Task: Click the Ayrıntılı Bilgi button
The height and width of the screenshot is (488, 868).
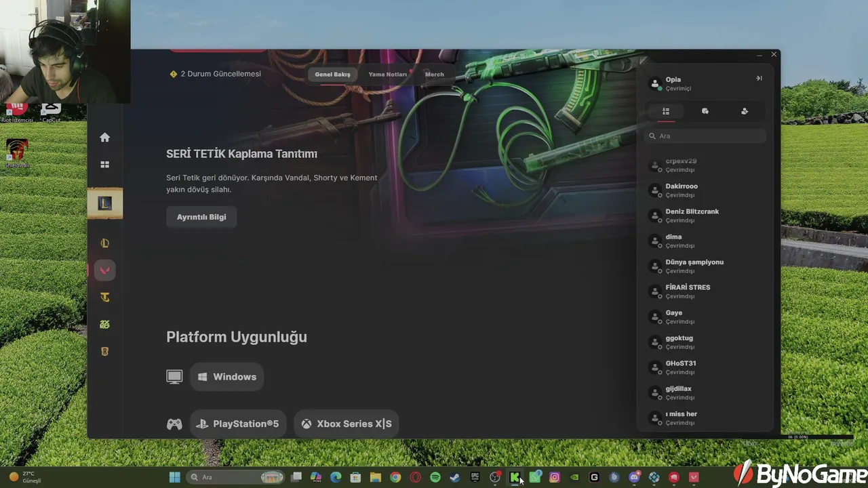Action: (201, 217)
